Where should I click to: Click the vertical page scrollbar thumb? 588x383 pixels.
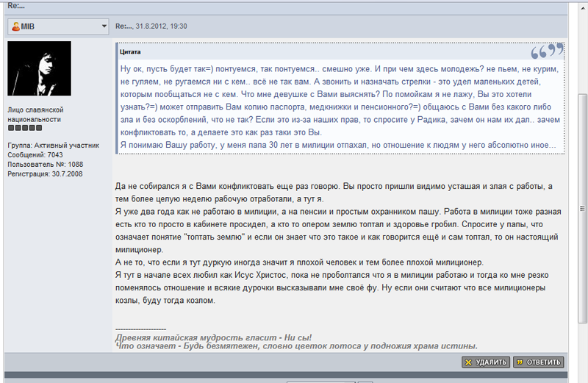click(582, 208)
